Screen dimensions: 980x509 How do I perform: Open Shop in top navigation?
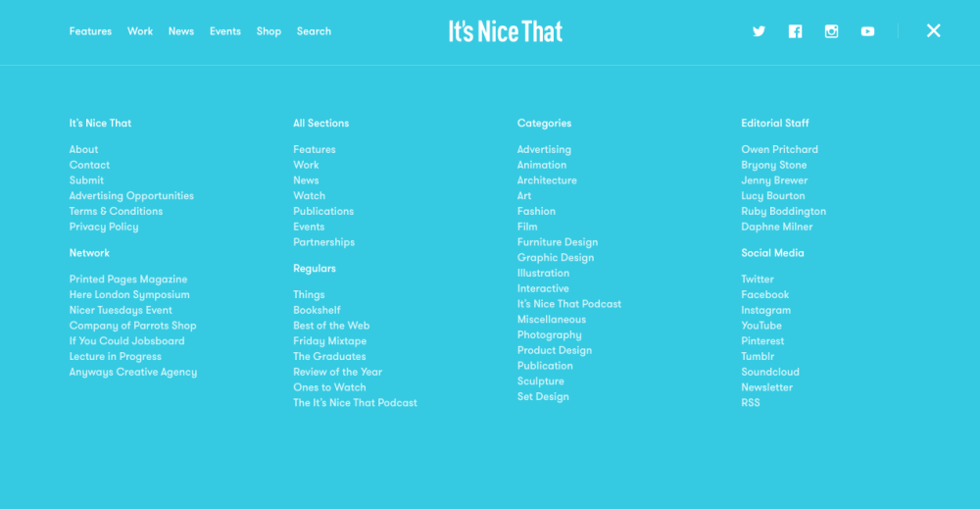[x=269, y=31]
